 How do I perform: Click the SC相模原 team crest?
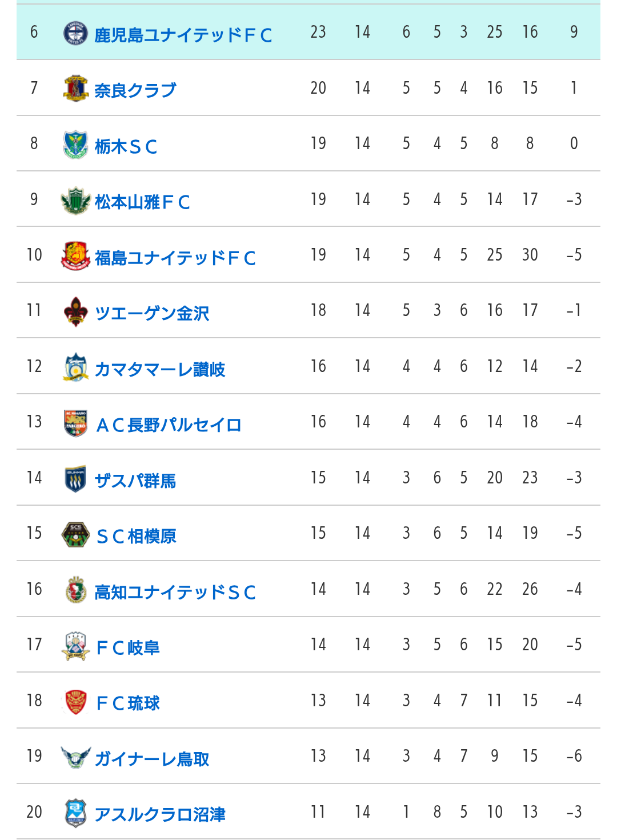75,534
